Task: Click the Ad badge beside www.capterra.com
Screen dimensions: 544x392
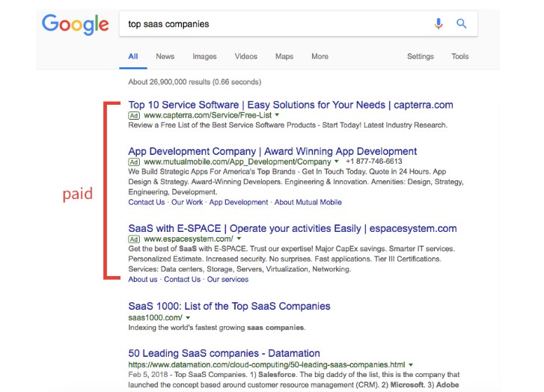Action: [x=135, y=116]
